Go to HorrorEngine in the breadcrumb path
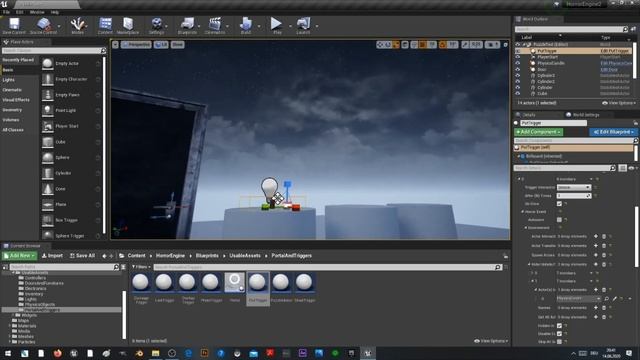Screen dimensions: 640x360 [170, 256]
